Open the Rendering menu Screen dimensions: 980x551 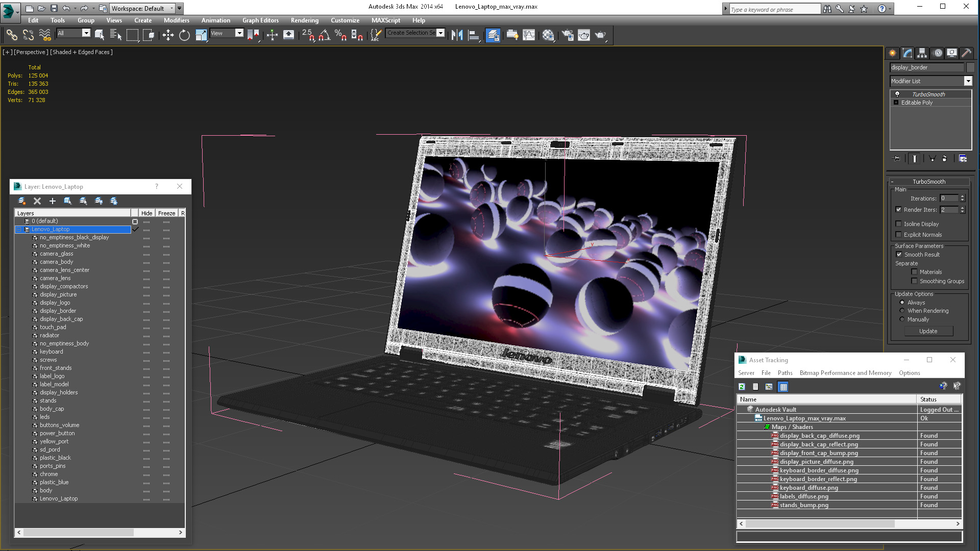click(304, 20)
